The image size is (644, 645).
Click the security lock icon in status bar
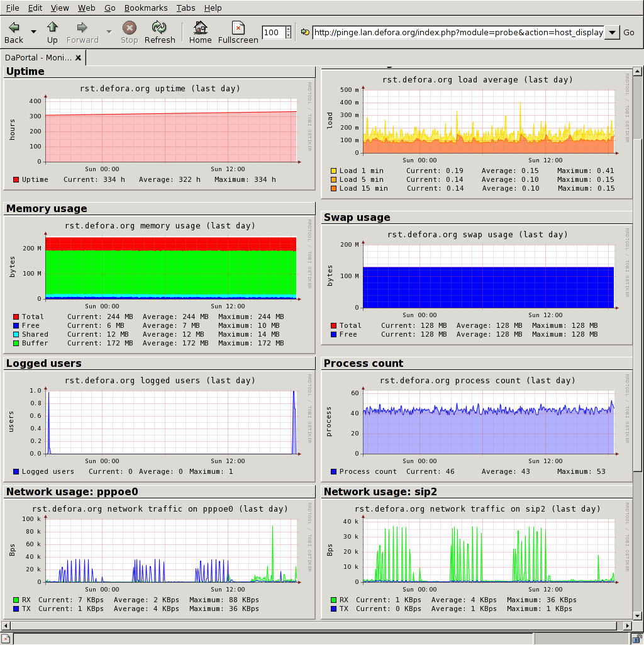tap(636, 639)
